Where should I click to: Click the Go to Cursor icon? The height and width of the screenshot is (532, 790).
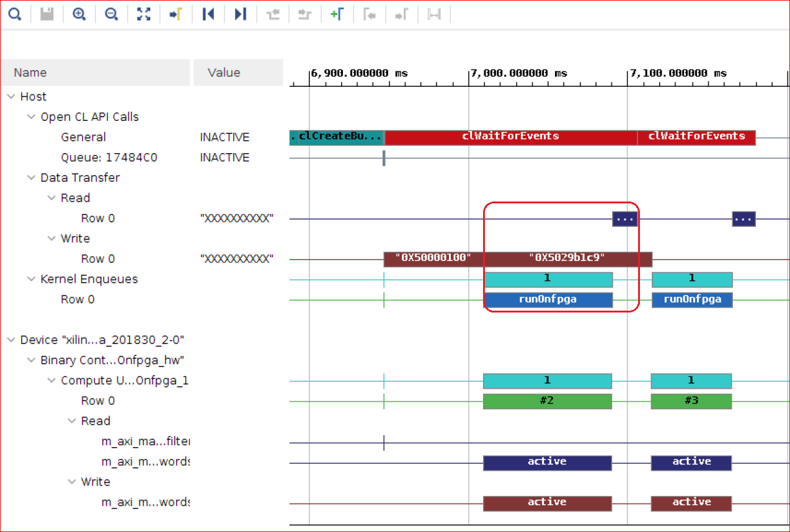(176, 14)
